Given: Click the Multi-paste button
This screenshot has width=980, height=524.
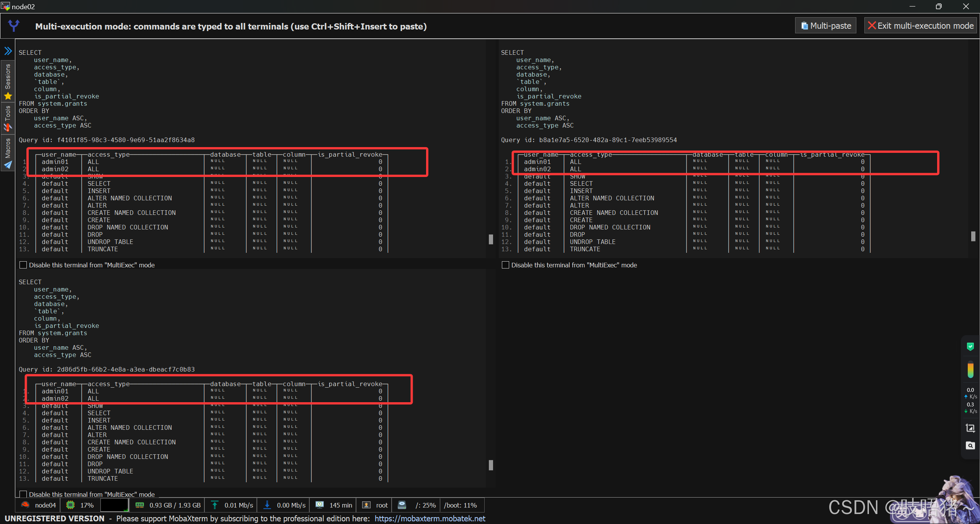Looking at the screenshot, I should 826,26.
